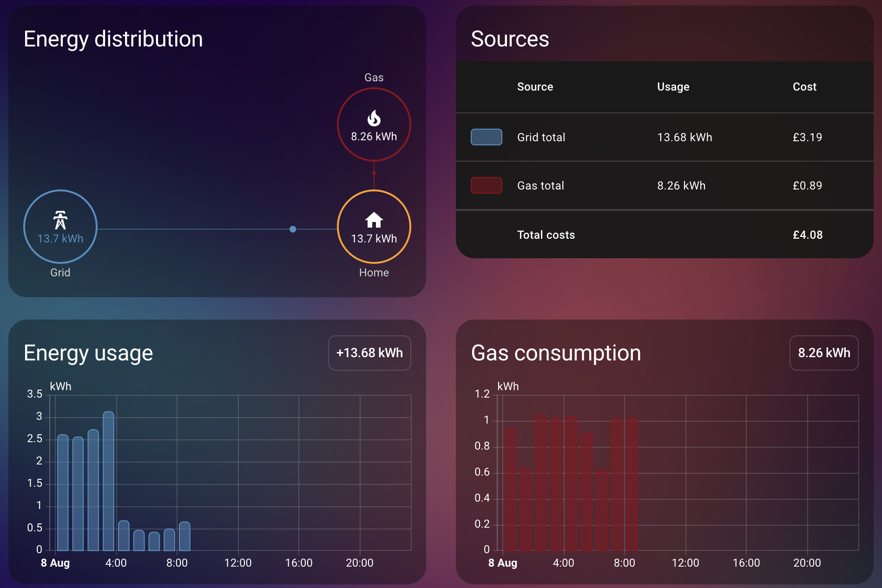Click the first bar in Energy usage chart
882x588 pixels.
click(x=63, y=493)
